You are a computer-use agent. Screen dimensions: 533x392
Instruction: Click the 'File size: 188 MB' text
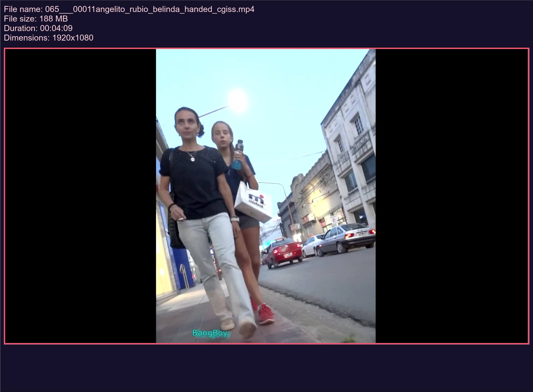tap(36, 19)
